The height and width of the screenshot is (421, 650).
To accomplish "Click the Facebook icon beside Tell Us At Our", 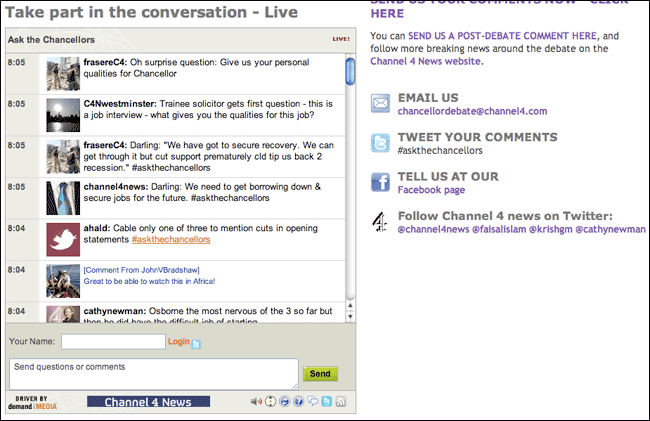I will [x=380, y=182].
